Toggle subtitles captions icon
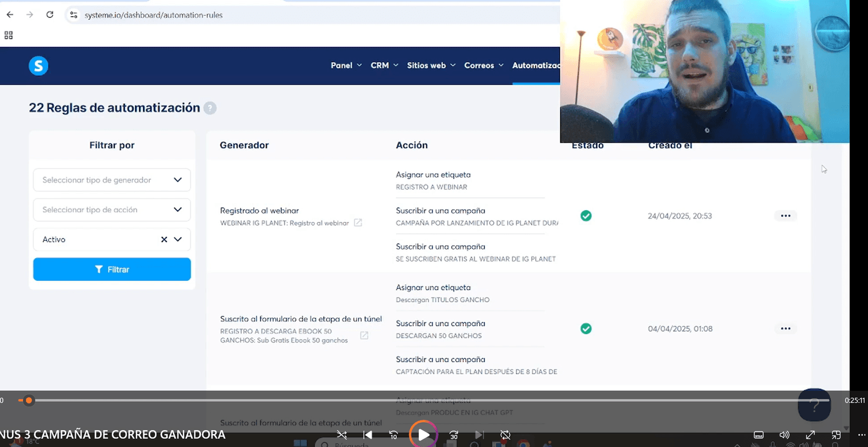 [759, 435]
